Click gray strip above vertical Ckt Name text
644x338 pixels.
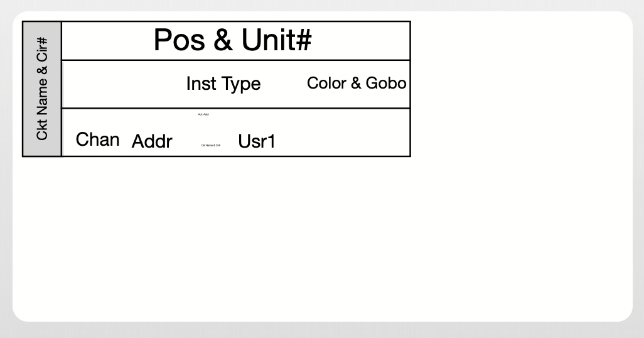point(42,28)
